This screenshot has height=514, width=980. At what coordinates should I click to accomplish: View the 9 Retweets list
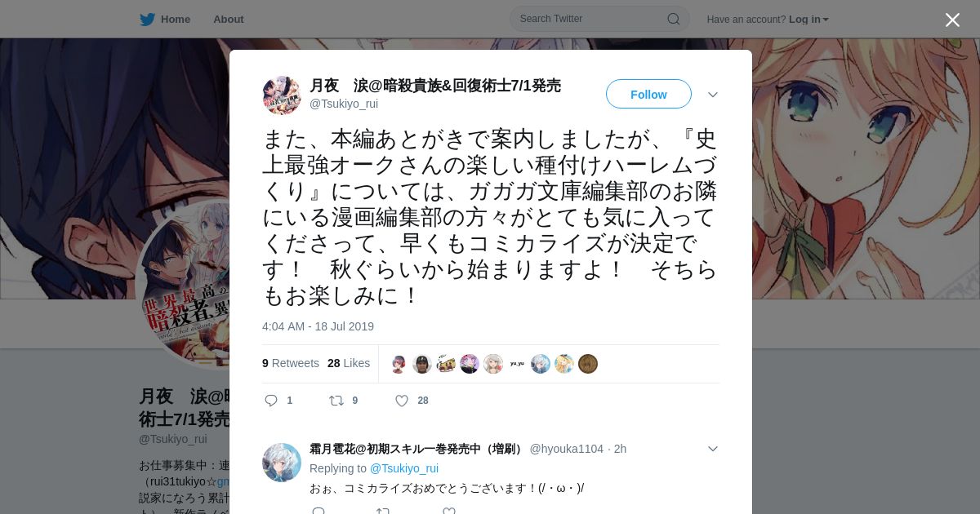coord(291,363)
